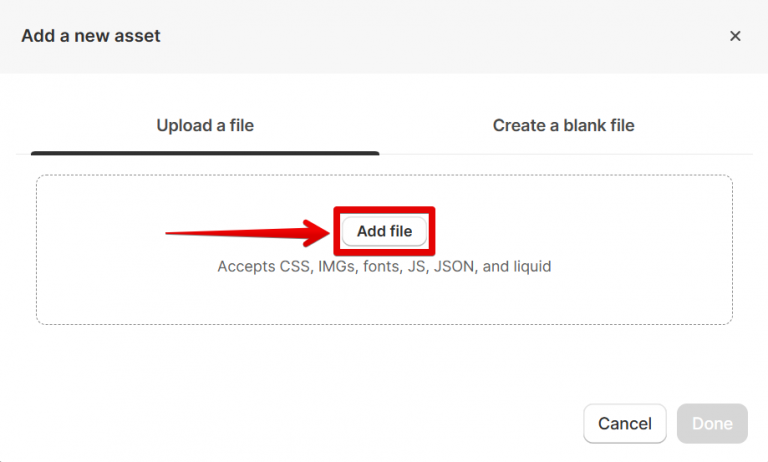The width and height of the screenshot is (768, 462).
Task: Click 'liquid' in the accepted formats text
Action: [533, 267]
